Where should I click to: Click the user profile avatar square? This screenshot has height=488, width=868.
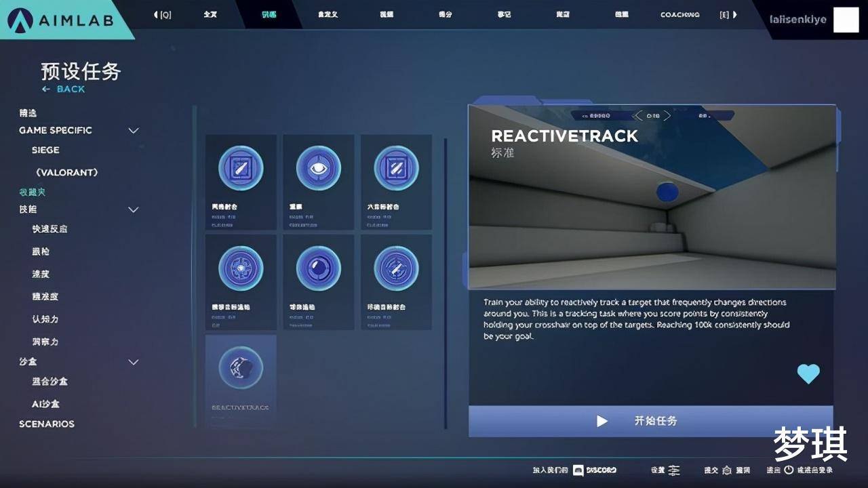click(846, 20)
